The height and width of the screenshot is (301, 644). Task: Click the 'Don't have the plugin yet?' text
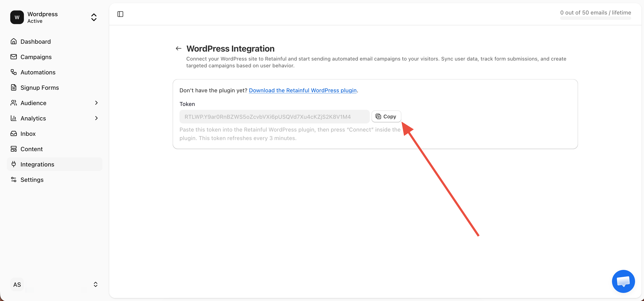[213, 90]
